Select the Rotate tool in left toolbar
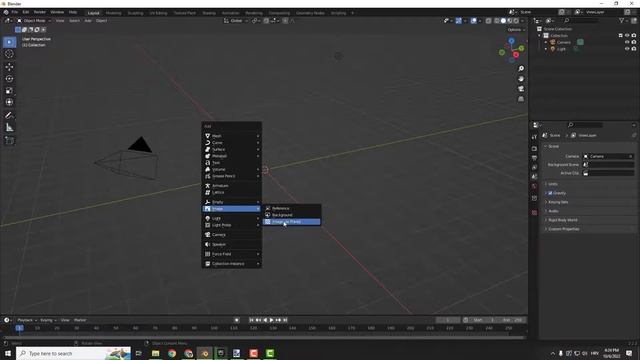Screen dimensions: 640x360 pos(9,78)
